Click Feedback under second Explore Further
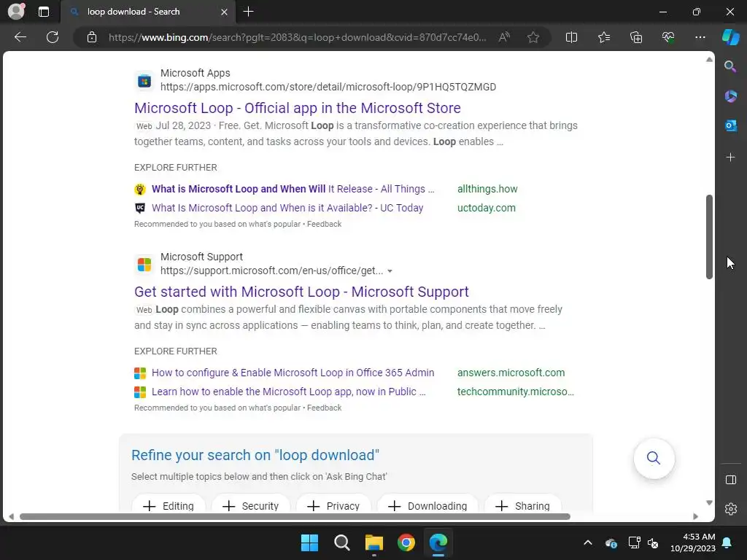This screenshot has height=560, width=747. point(324,408)
